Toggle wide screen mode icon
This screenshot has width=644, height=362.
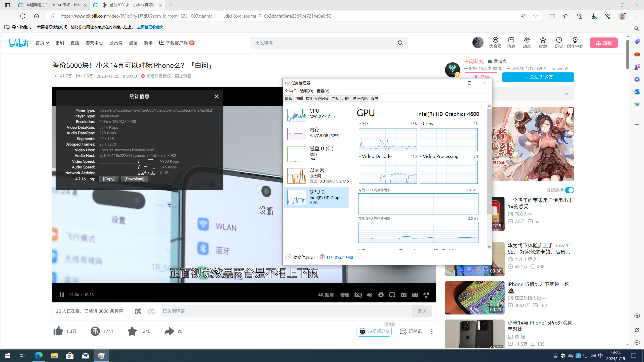click(404, 295)
